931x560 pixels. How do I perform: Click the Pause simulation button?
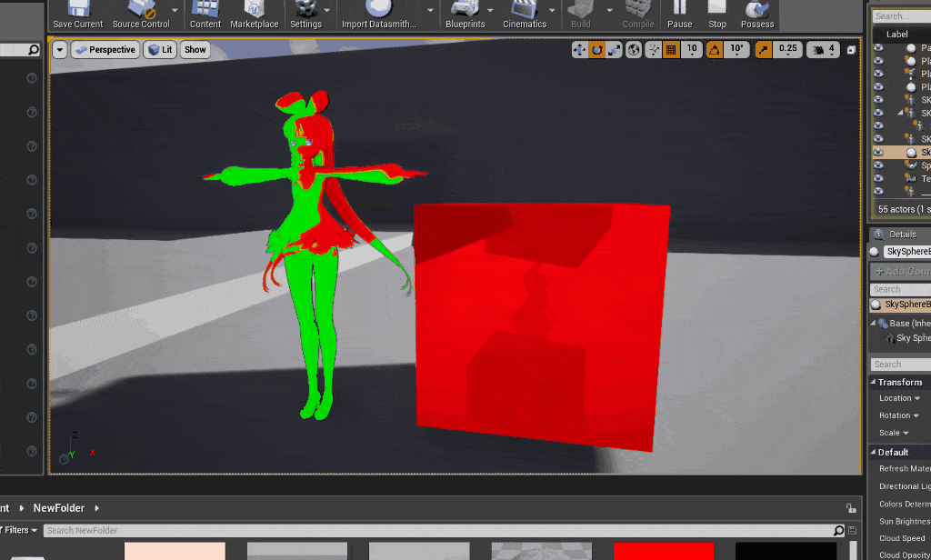click(x=679, y=14)
